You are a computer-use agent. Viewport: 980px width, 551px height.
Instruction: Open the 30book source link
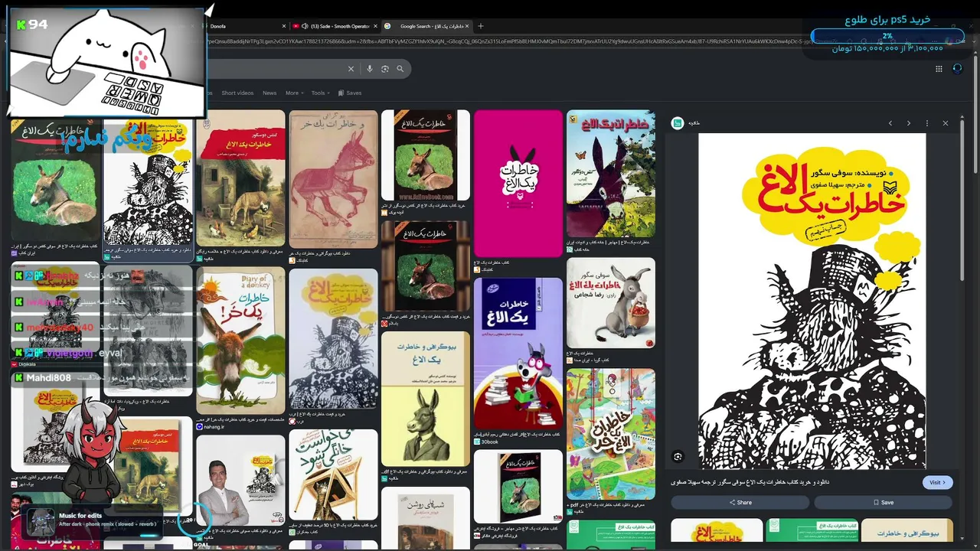pyautogui.click(x=486, y=442)
